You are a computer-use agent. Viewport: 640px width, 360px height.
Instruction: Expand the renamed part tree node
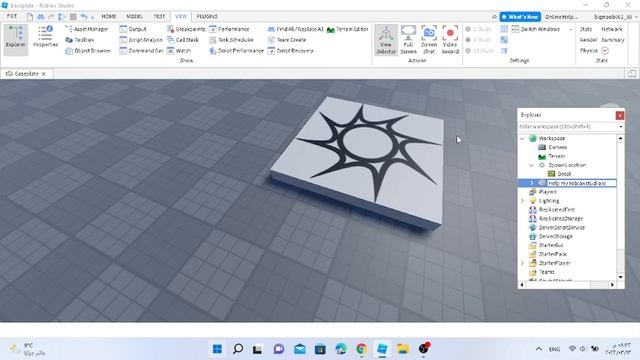click(x=531, y=183)
